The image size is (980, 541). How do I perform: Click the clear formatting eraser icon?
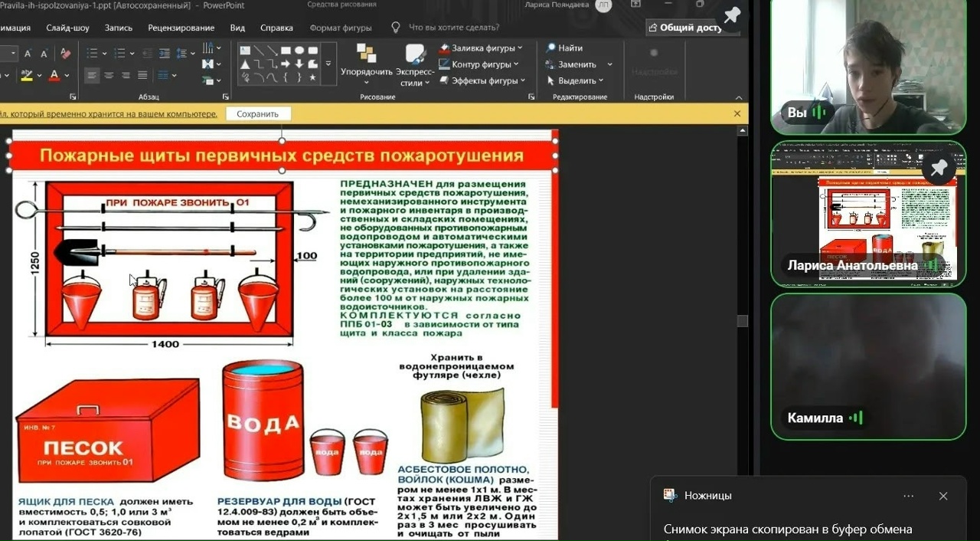66,54
